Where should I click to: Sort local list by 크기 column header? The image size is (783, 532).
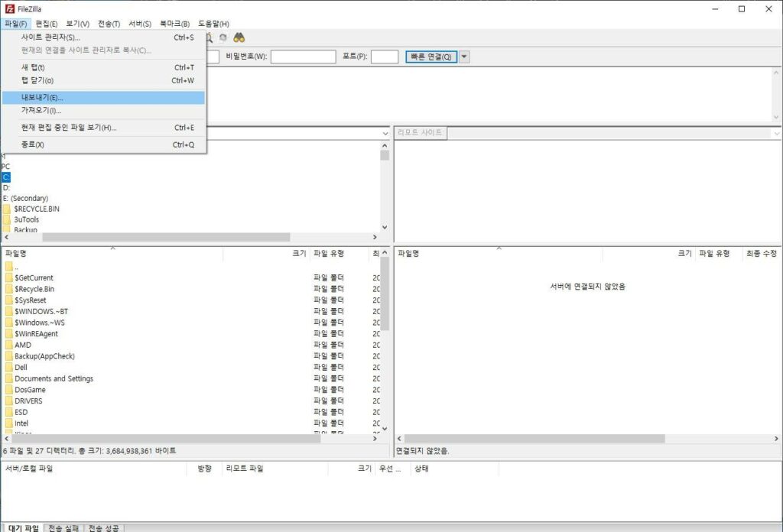tap(266, 254)
